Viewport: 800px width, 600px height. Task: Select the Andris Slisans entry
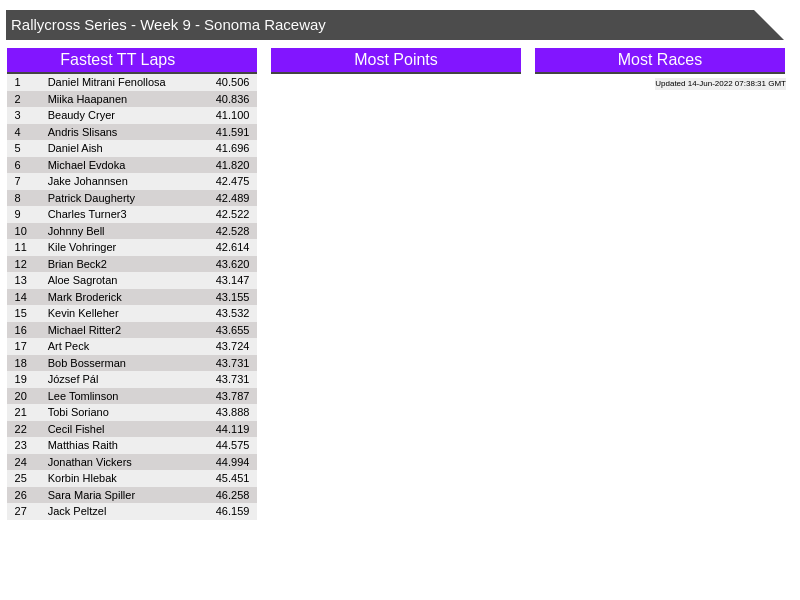point(82,132)
